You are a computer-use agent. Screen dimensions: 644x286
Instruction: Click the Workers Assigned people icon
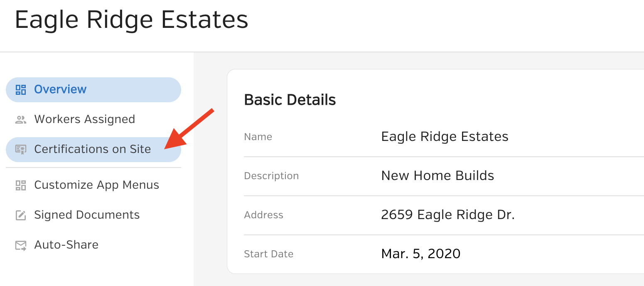[x=21, y=120]
